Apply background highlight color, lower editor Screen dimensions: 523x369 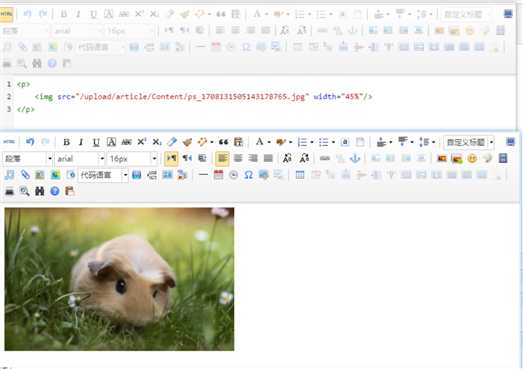[281, 142]
